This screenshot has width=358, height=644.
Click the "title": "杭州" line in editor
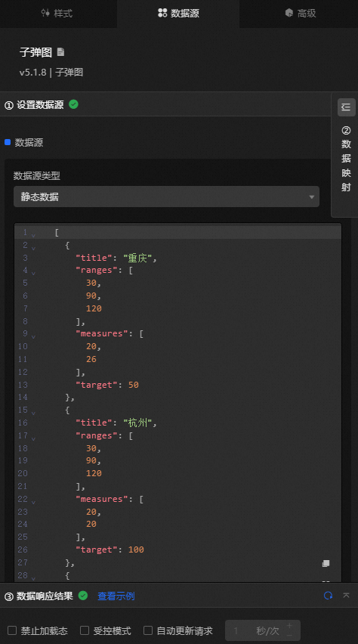point(116,423)
